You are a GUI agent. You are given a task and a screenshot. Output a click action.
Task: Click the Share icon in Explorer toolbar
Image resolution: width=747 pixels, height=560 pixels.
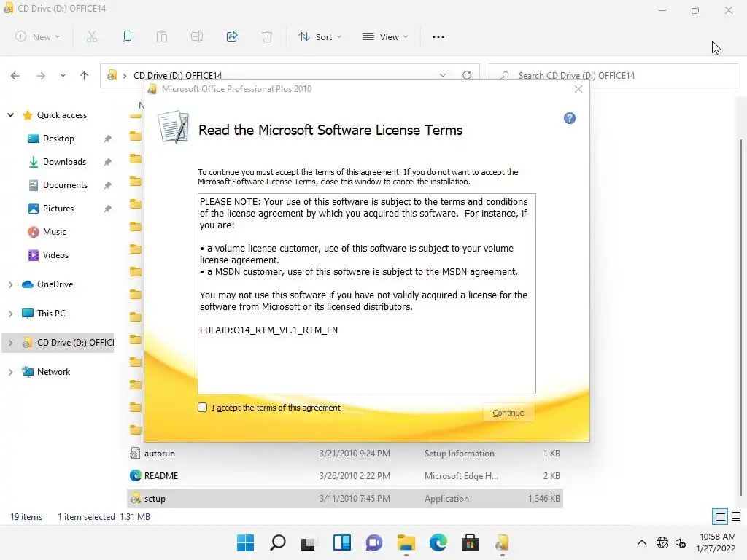pyautogui.click(x=232, y=36)
